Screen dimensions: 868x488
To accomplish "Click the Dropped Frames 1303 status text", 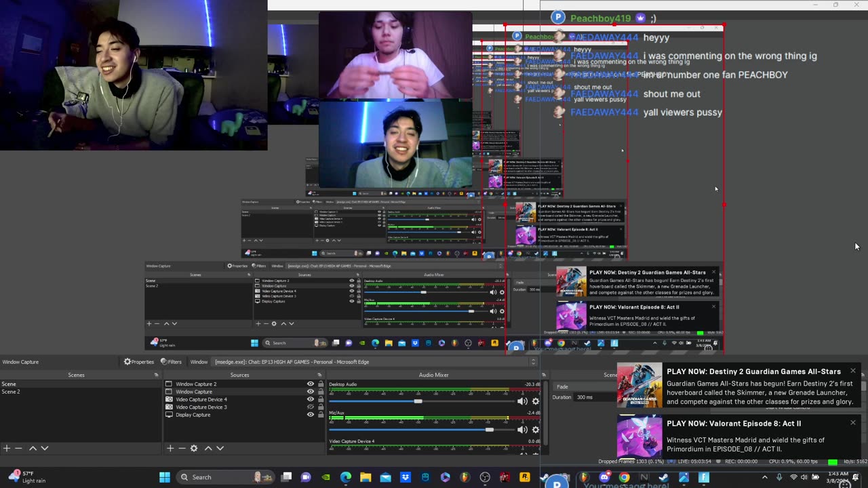I will click(x=631, y=462).
